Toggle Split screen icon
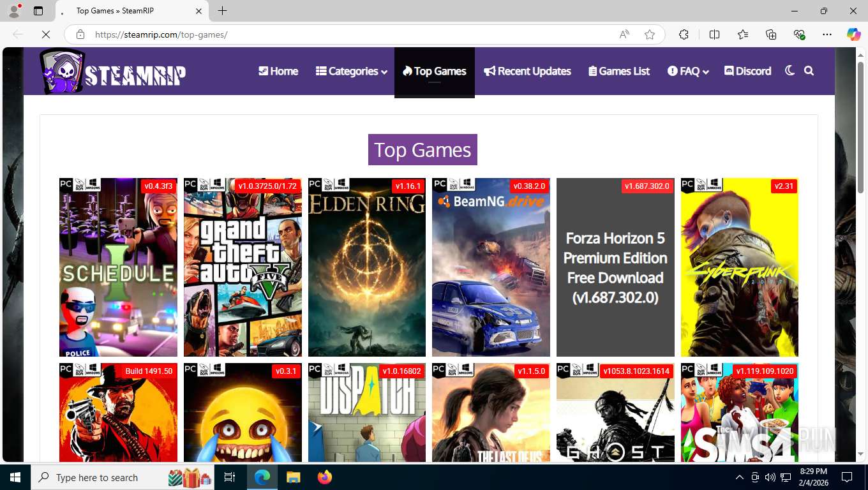This screenshot has height=490, width=868. point(714,34)
